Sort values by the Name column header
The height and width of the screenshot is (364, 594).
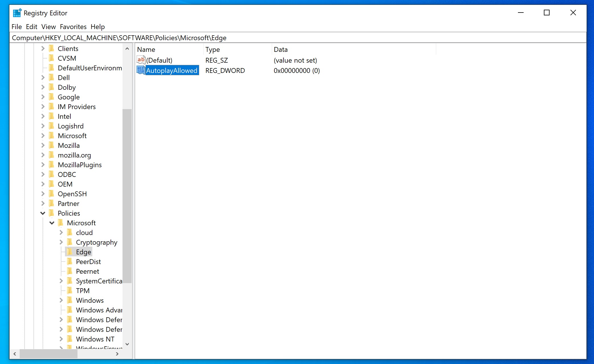click(169, 49)
